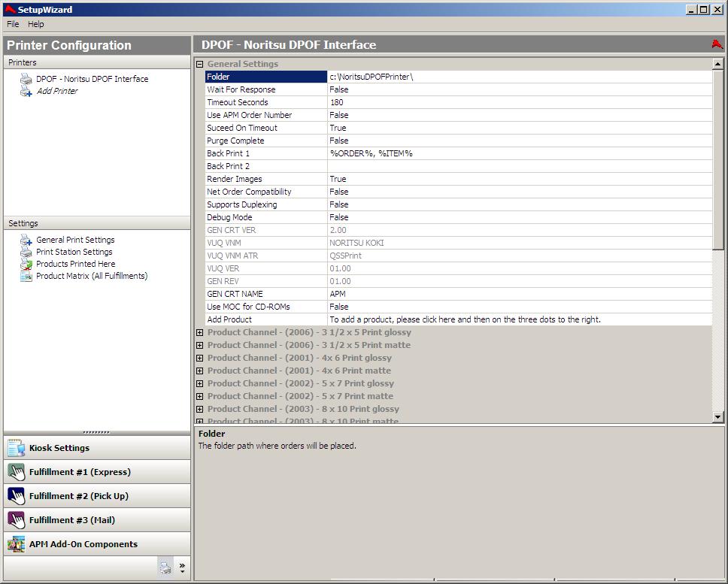Expand Product Channel (2002) 5 x 7 Print matte
The height and width of the screenshot is (584, 728).
click(199, 396)
